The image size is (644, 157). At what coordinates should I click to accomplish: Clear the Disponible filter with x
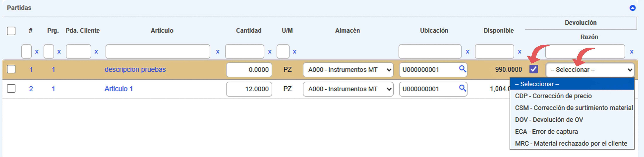point(519,52)
